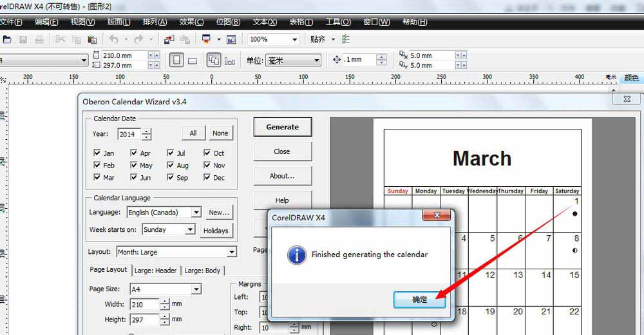The width and height of the screenshot is (644, 335).
Task: Select portrait page orientation icon
Action: pos(176,61)
